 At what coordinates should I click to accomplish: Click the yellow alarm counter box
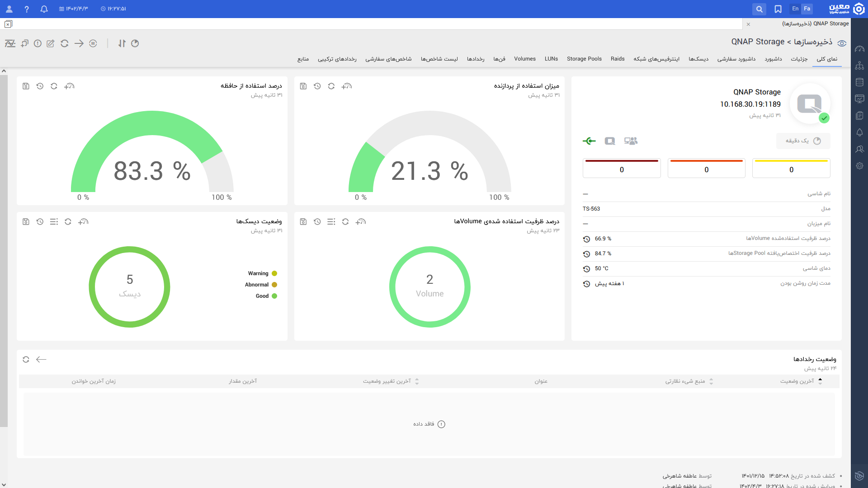791,168
